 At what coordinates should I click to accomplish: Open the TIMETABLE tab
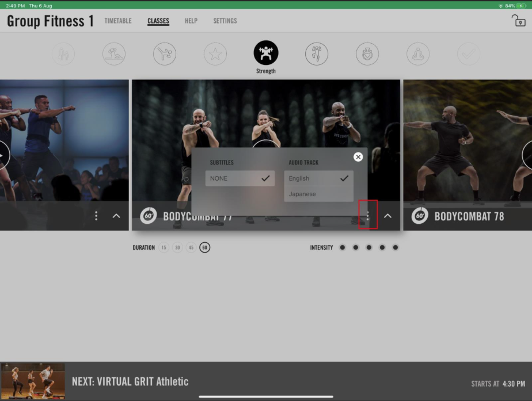pyautogui.click(x=118, y=21)
